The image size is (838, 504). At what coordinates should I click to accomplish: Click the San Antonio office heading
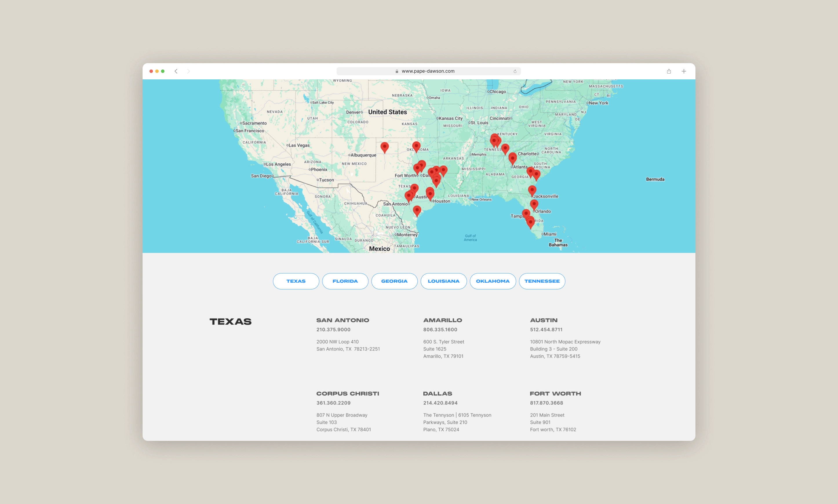343,320
